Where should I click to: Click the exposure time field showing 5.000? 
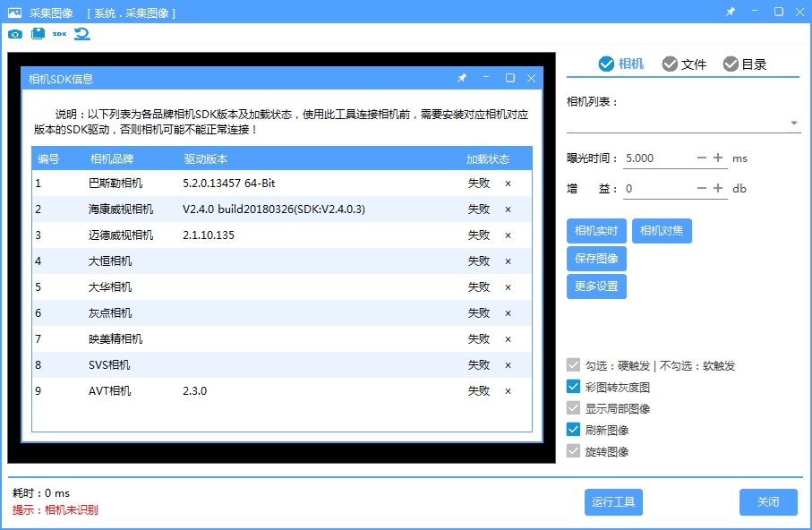658,158
